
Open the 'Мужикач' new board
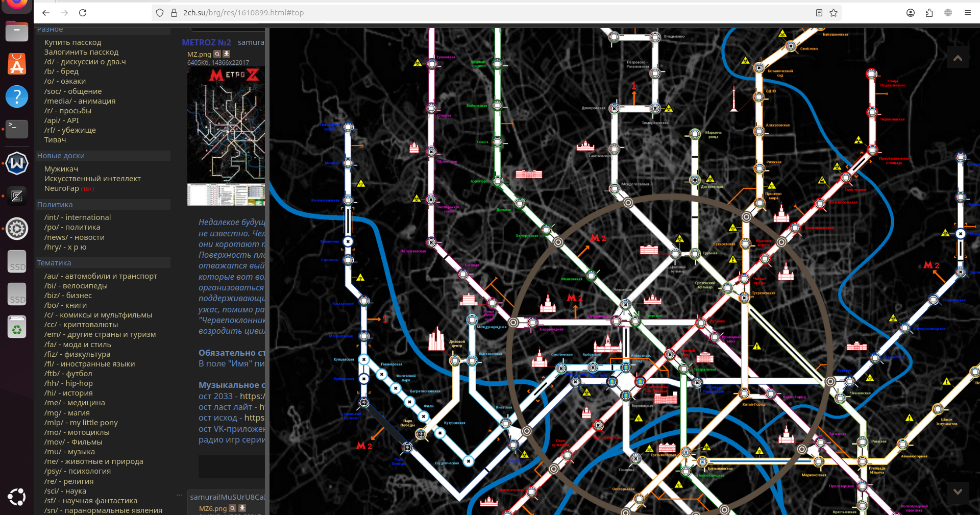point(61,169)
